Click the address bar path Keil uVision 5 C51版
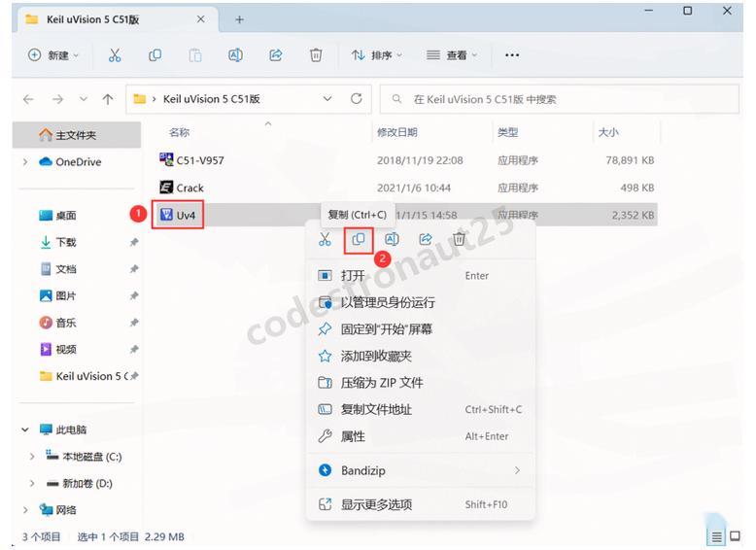756x550 pixels. click(x=212, y=99)
